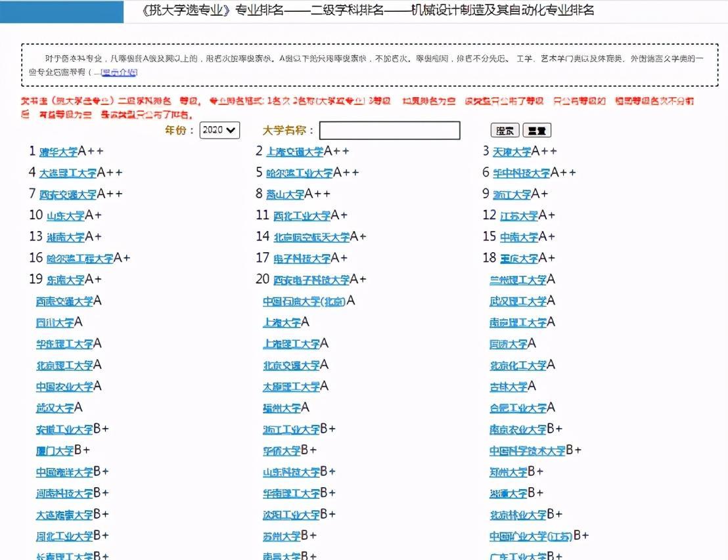Open the 南京农业大学 link
The width and height of the screenshot is (728, 560).
[x=518, y=429]
